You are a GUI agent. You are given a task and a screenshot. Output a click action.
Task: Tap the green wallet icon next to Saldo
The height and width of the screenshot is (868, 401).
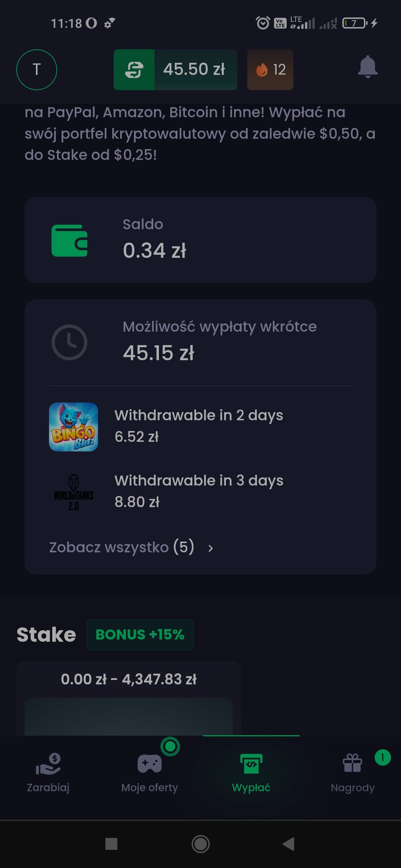(69, 240)
